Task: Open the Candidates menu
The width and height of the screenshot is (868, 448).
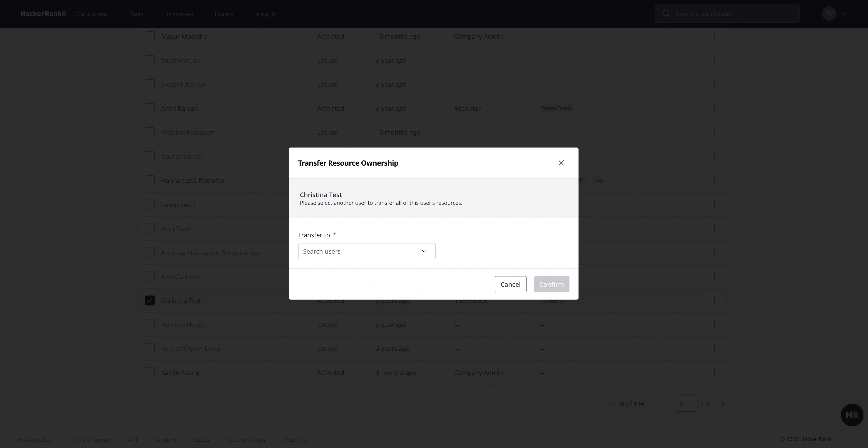Action: click(92, 14)
